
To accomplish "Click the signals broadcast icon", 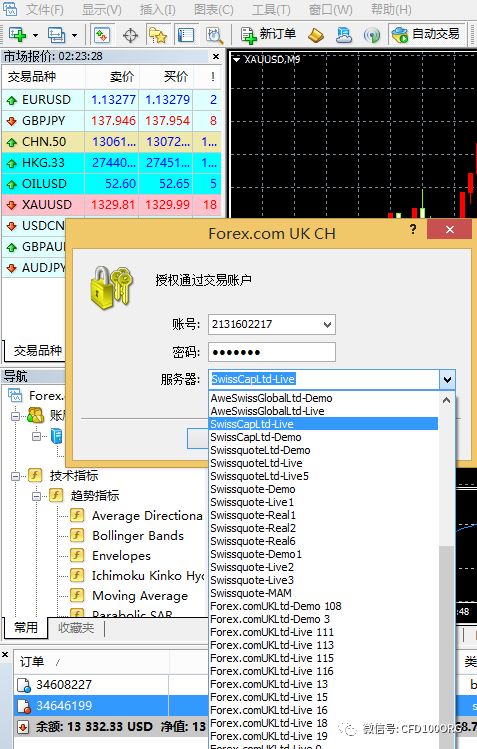I will 371,35.
